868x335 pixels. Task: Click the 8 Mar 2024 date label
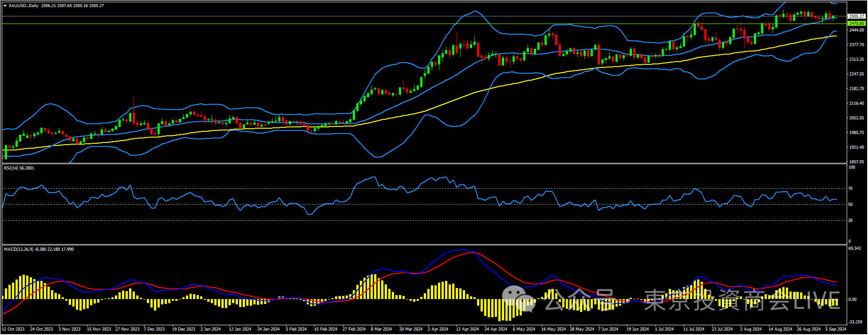coord(382,329)
